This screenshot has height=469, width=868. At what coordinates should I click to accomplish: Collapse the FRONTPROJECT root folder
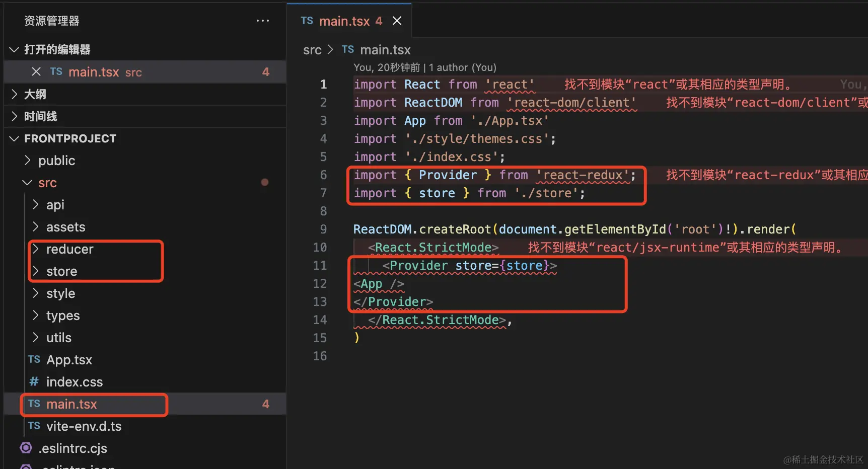click(x=14, y=138)
